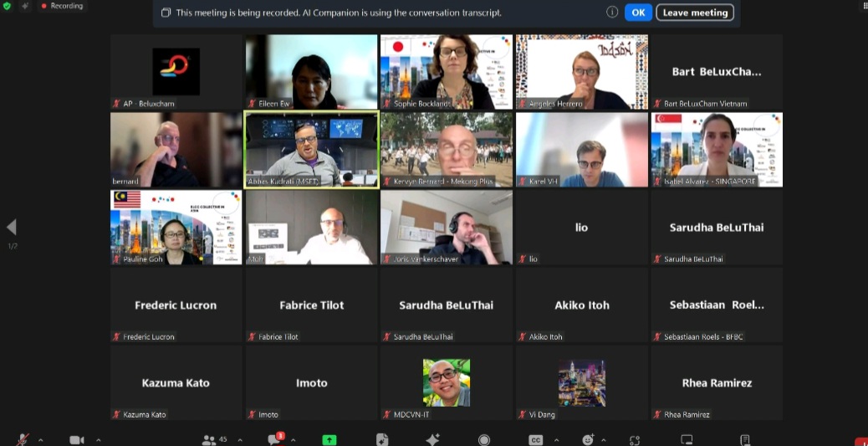Expand the arrow next to Participants count
Image resolution: width=868 pixels, height=446 pixels.
[240, 439]
